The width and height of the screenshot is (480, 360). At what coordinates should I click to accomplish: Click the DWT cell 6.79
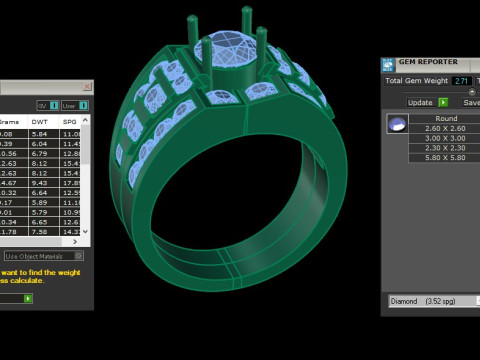tap(44, 154)
